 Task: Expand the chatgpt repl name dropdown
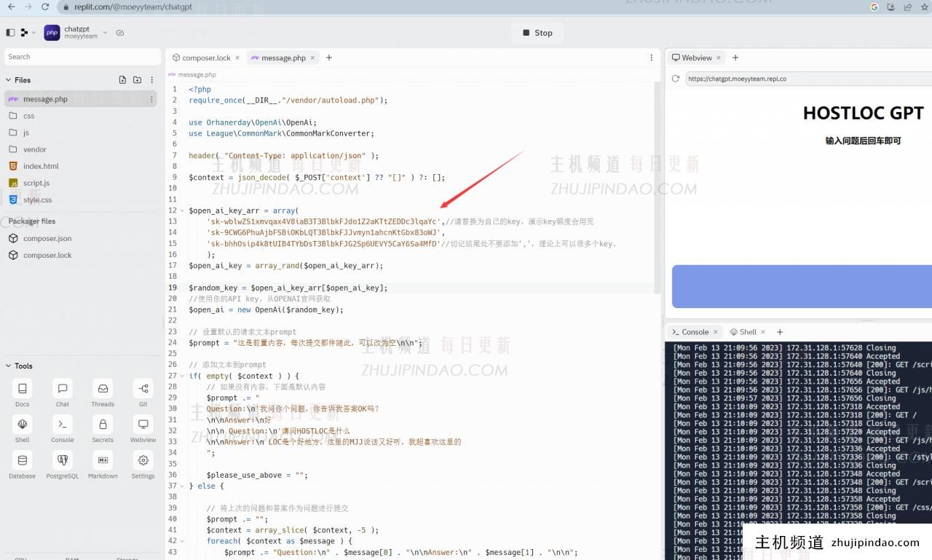(x=105, y=33)
